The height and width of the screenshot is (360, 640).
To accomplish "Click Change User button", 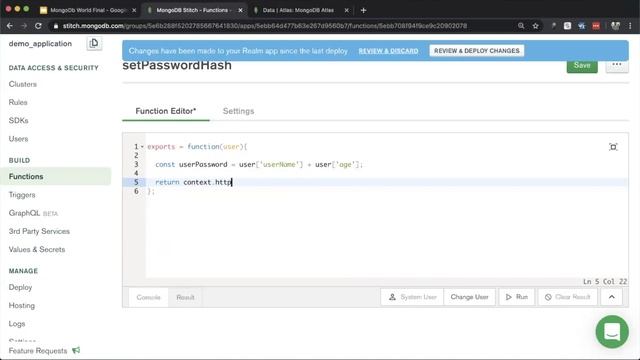I will tap(469, 297).
